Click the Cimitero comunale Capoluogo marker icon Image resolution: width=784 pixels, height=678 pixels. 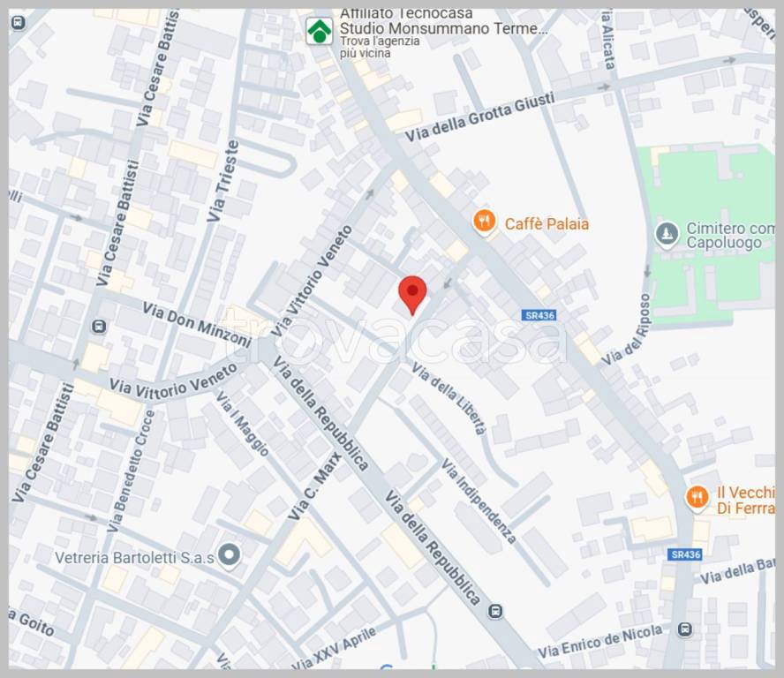click(667, 235)
